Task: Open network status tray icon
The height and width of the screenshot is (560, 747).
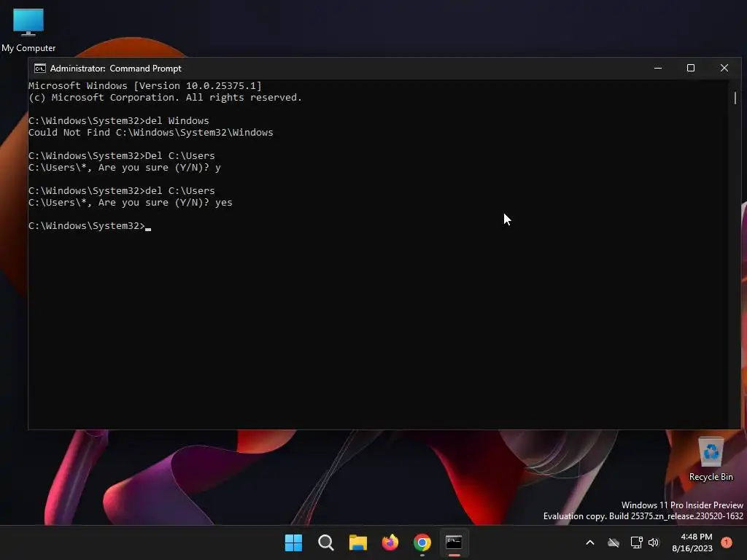Action: [636, 542]
